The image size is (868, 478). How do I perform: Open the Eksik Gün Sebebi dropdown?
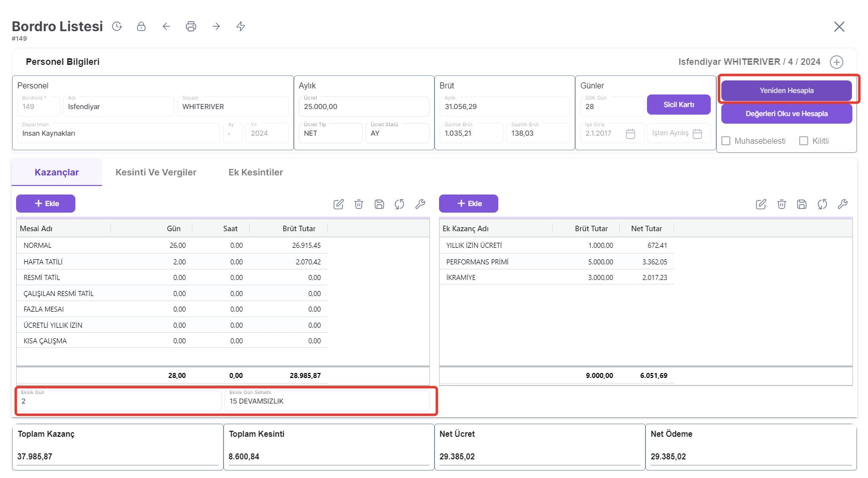pos(327,401)
